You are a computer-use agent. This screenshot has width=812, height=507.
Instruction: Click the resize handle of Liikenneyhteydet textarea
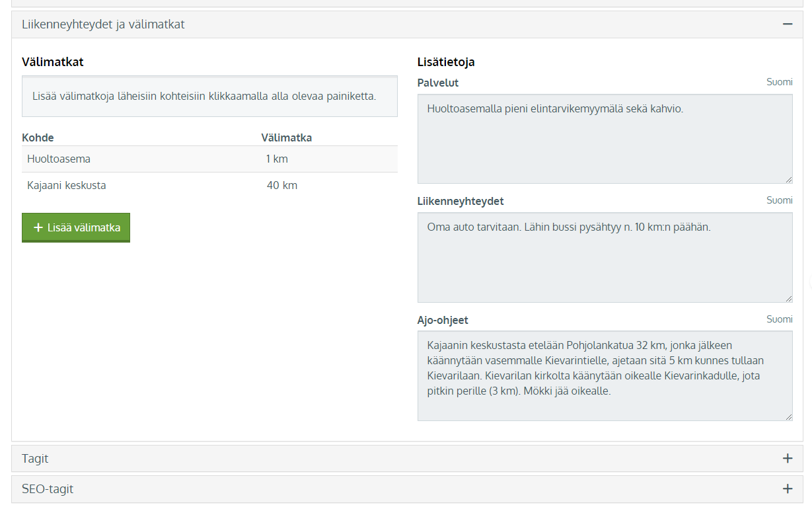click(788, 298)
